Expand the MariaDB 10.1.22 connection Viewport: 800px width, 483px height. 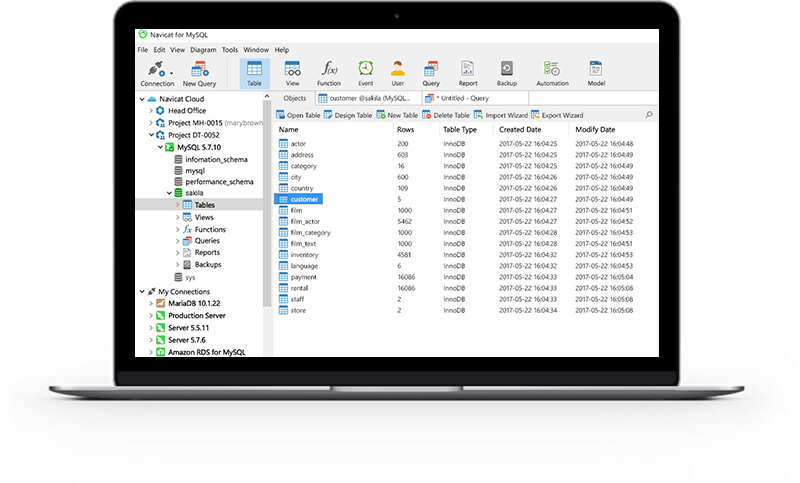coord(151,303)
